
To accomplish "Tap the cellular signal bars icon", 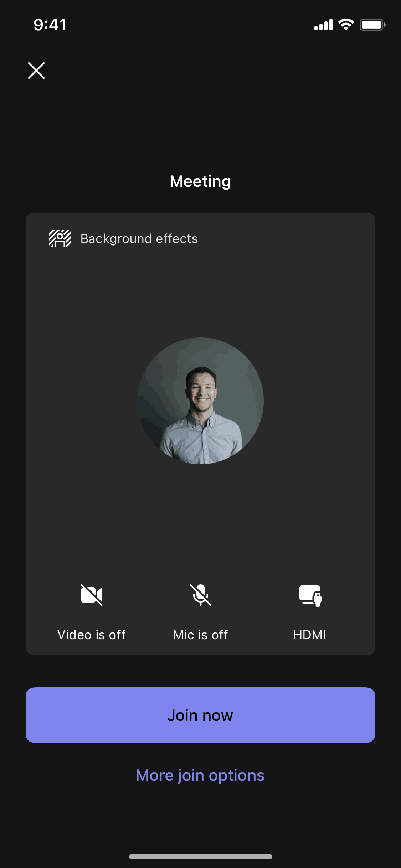I will 323,25.
